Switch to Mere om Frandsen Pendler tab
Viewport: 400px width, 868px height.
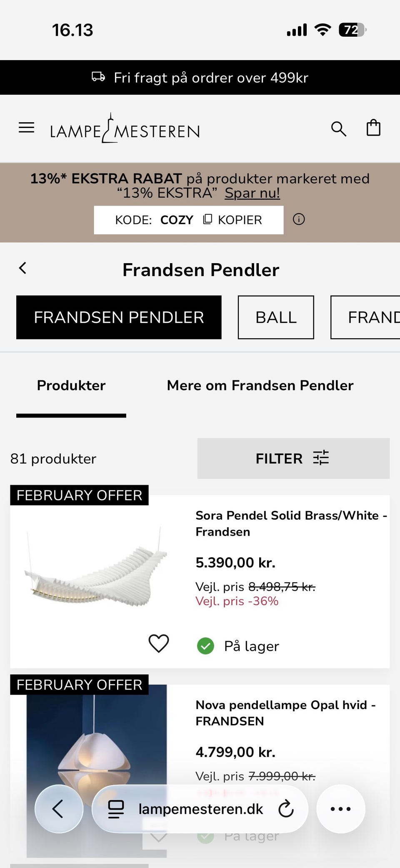click(x=260, y=385)
